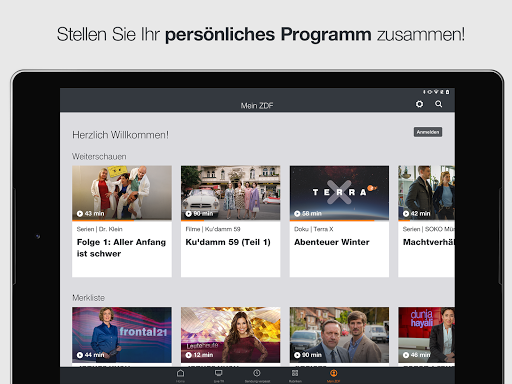Viewport: 512px width, 384px height.
Task: Play the Leute heute 12 min video
Action: click(x=231, y=335)
